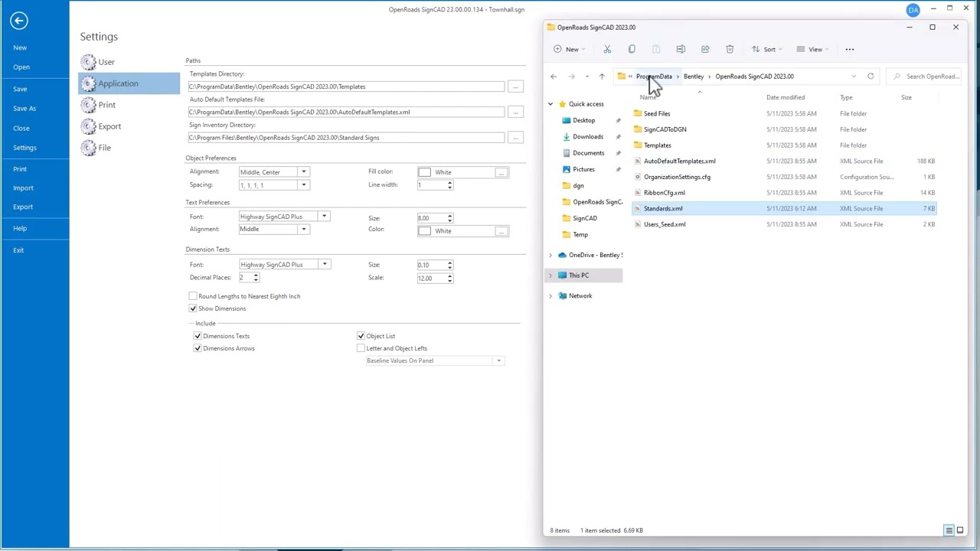This screenshot has width=980, height=551.
Task: Choose New in the SignCAD sidebar
Action: (x=20, y=47)
